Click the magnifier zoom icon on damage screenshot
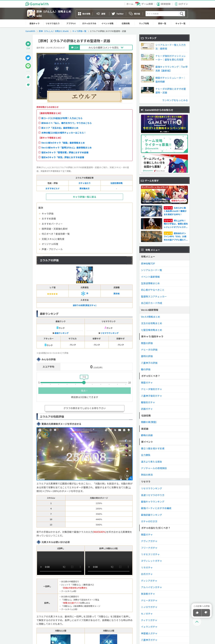This screenshot has width=215, height=644. pos(130,478)
